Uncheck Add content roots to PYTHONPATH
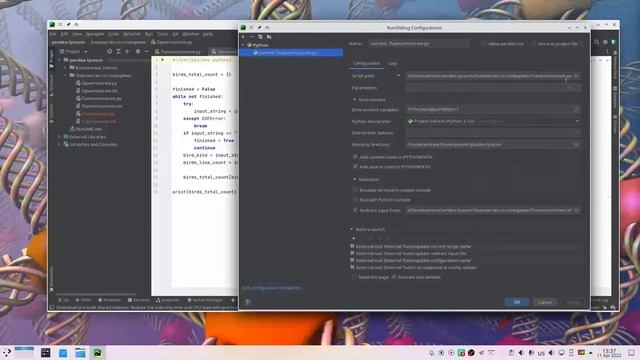The width and height of the screenshot is (640, 360). [x=355, y=157]
